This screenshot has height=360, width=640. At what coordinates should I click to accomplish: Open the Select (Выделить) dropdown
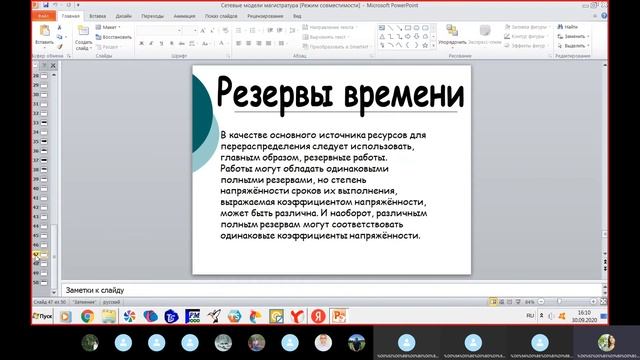[573, 46]
